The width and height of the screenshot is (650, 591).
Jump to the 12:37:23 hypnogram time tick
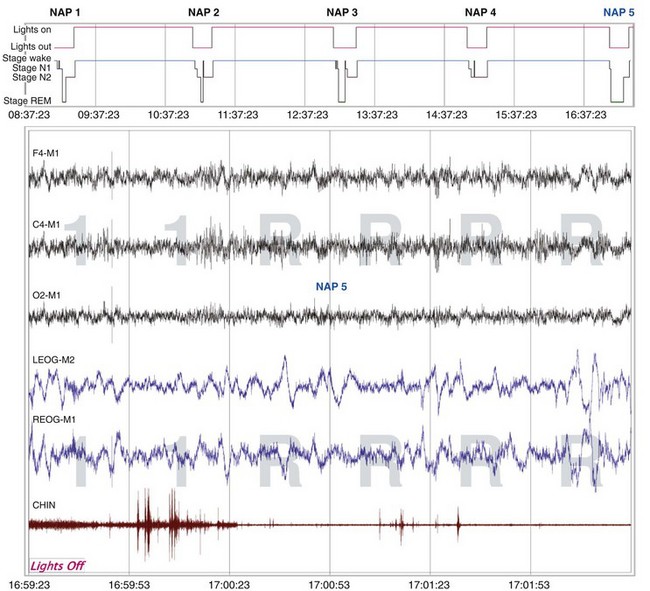[x=307, y=115]
